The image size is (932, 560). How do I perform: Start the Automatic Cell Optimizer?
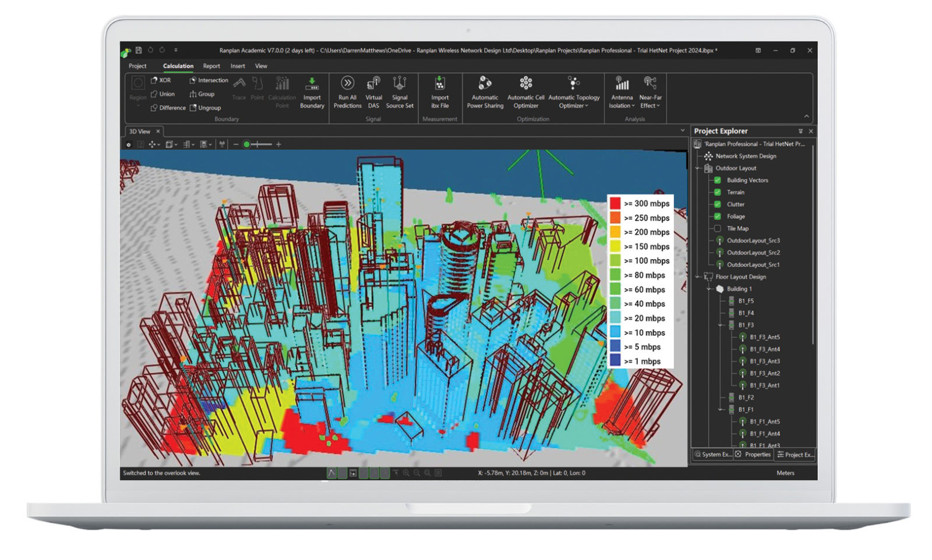pos(525,92)
